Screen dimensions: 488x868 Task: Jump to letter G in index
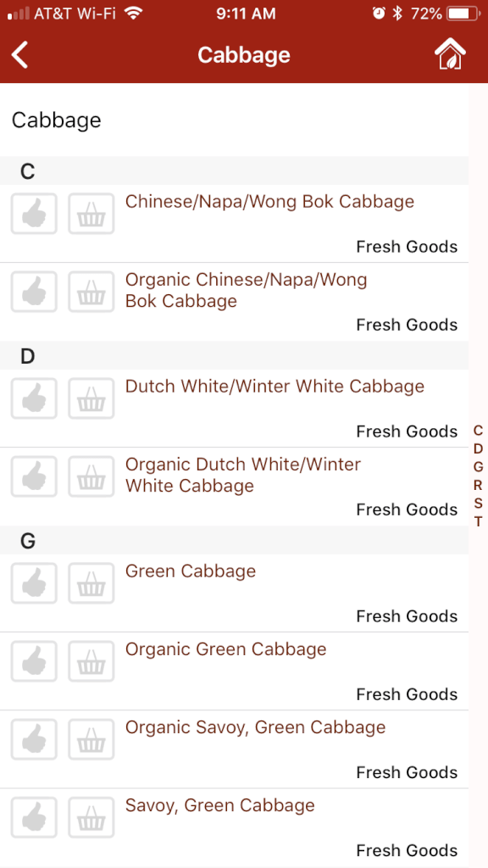pos(479,467)
